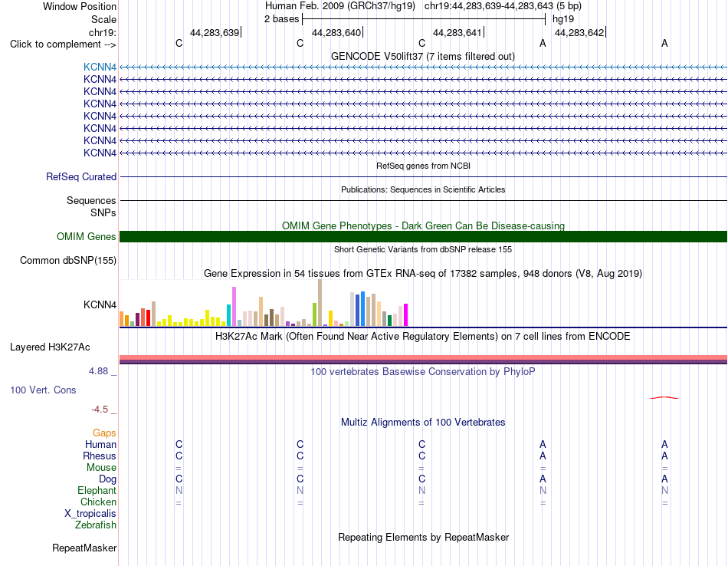The width and height of the screenshot is (728, 566).
Task: Open the "RefSeq genes from NCBI" track title
Action: (423, 166)
